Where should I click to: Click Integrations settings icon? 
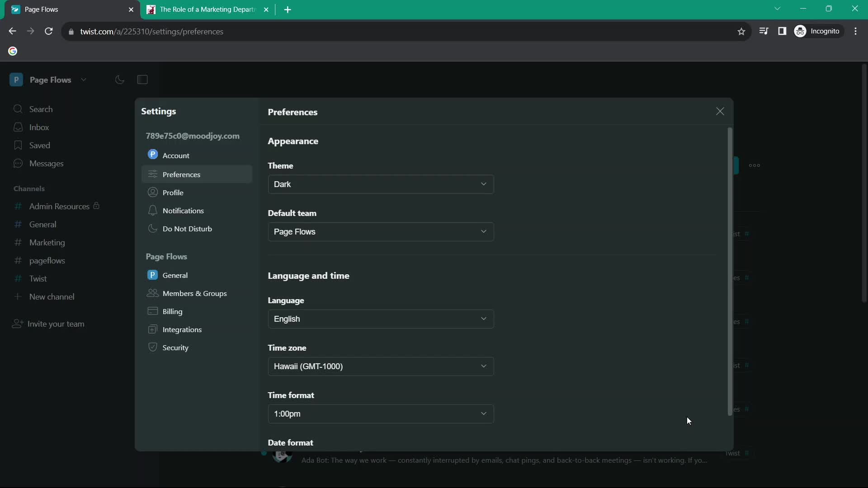[x=153, y=329]
